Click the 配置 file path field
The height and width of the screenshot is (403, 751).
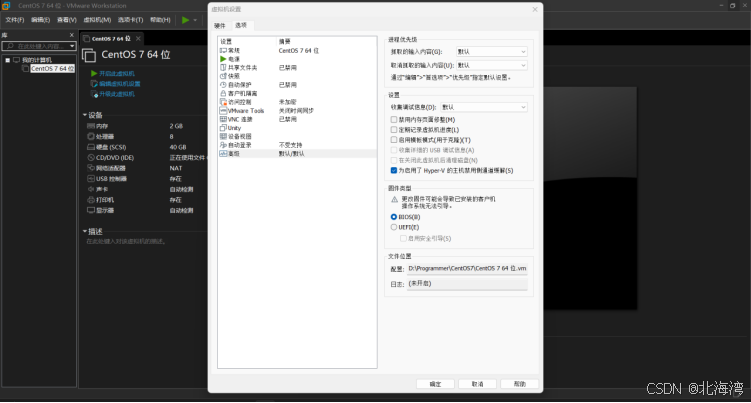(467, 268)
